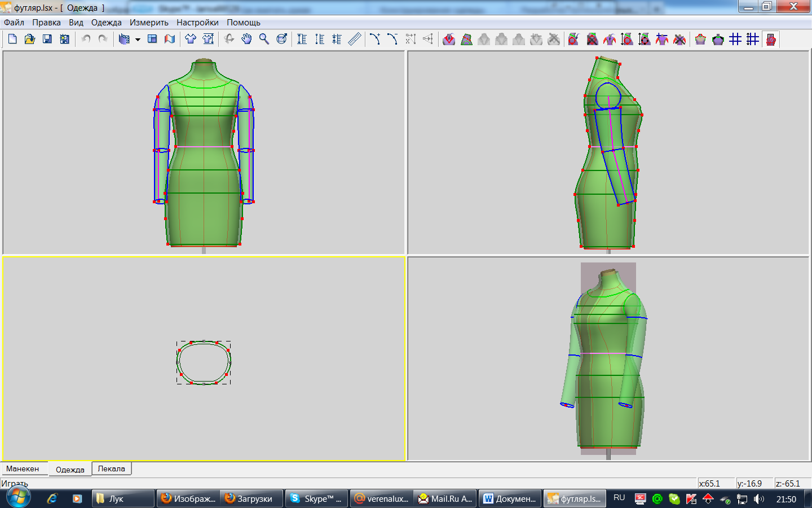Screen dimensions: 812x508
Task: Click the add curve point icon
Action: pos(375,39)
